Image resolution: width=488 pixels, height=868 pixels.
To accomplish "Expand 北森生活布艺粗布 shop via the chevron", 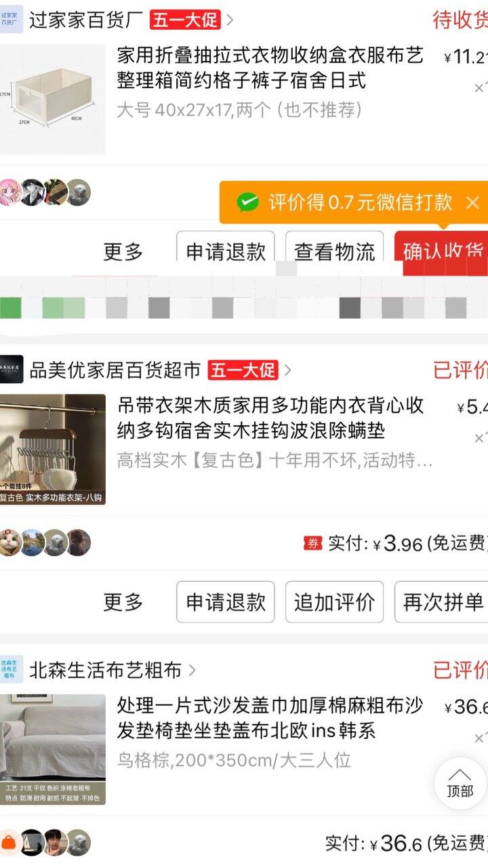I will 192,671.
